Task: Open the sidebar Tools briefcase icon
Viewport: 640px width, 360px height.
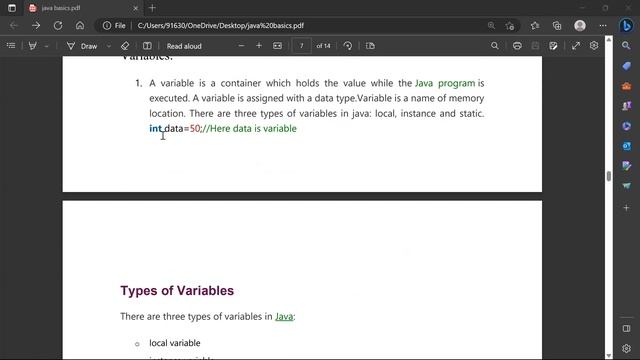Action: [x=626, y=86]
